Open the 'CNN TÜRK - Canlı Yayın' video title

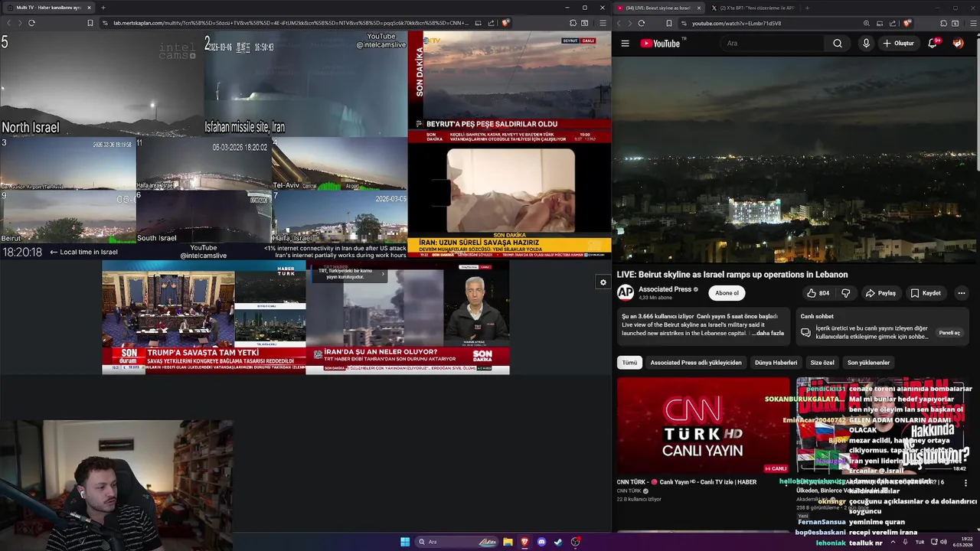[687, 482]
